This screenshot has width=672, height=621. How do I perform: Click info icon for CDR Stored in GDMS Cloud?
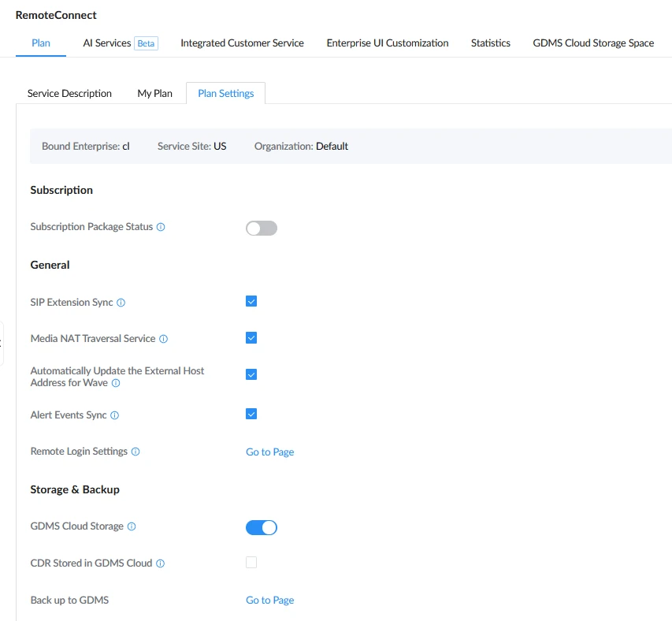160,563
